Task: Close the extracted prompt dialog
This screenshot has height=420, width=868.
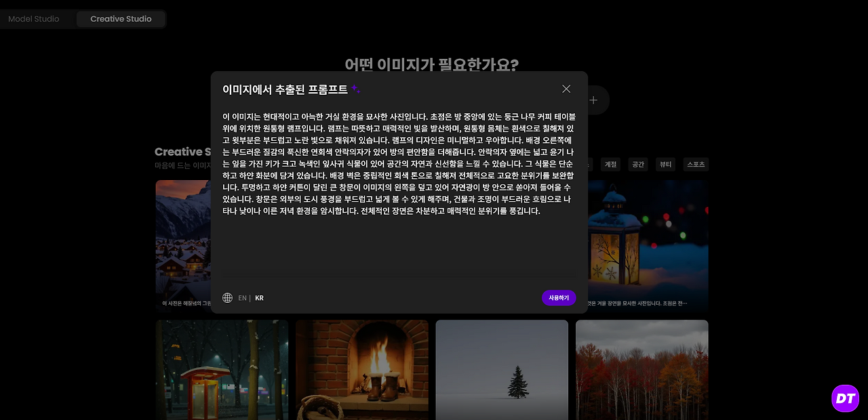Action: [566, 89]
